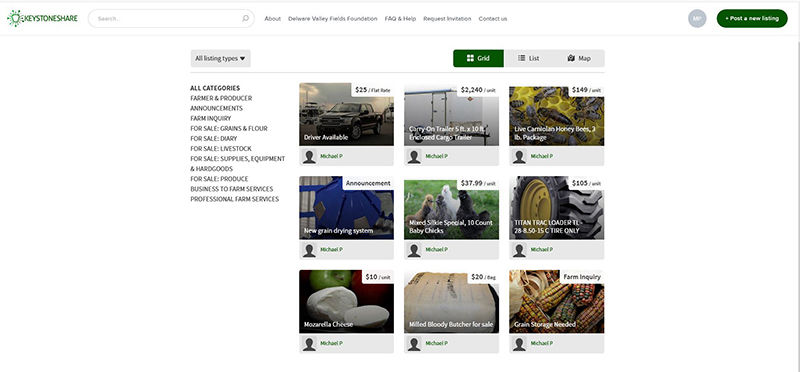
Task: Switch to Map view
Action: (579, 58)
